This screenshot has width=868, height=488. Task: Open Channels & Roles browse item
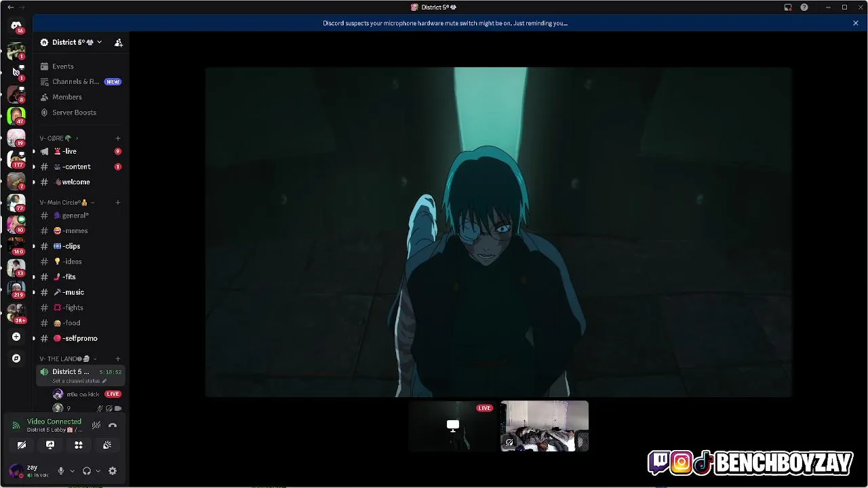[x=80, y=81]
